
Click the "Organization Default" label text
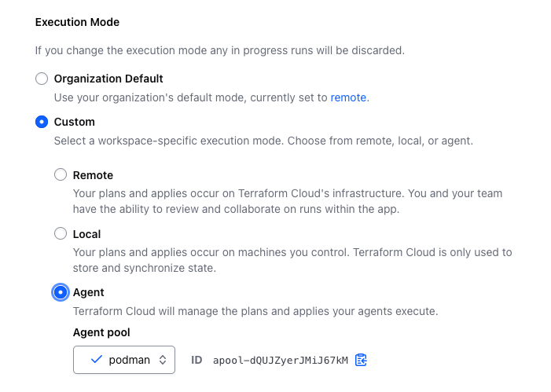[108, 79]
